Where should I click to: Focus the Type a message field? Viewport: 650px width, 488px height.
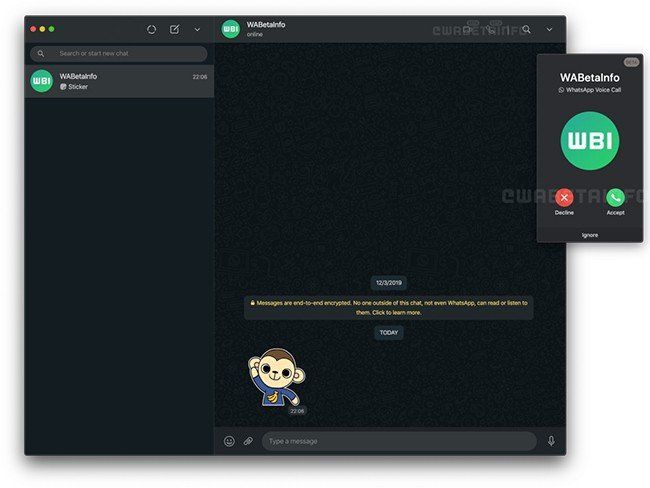pyautogui.click(x=399, y=441)
